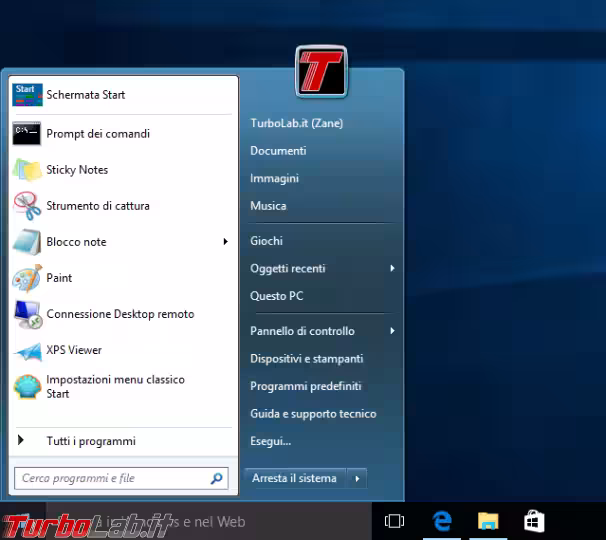Open the Prompt dei comandi icon
The height and width of the screenshot is (540, 606).
pos(27,134)
